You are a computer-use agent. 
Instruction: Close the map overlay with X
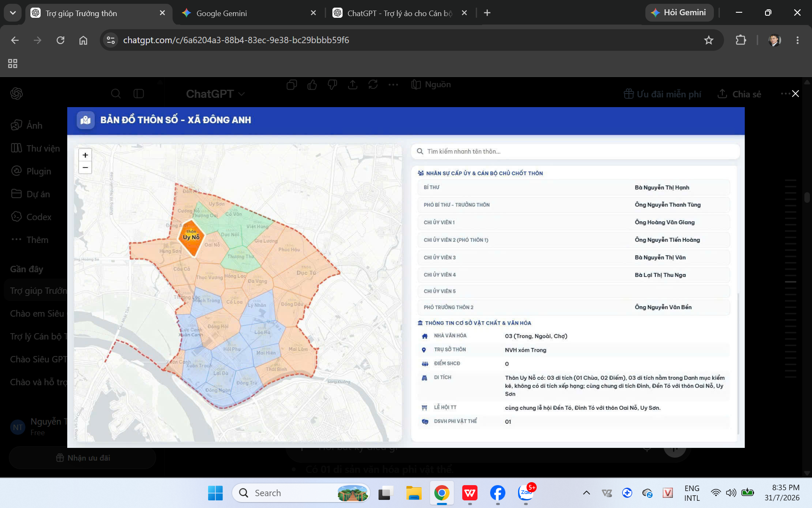795,94
